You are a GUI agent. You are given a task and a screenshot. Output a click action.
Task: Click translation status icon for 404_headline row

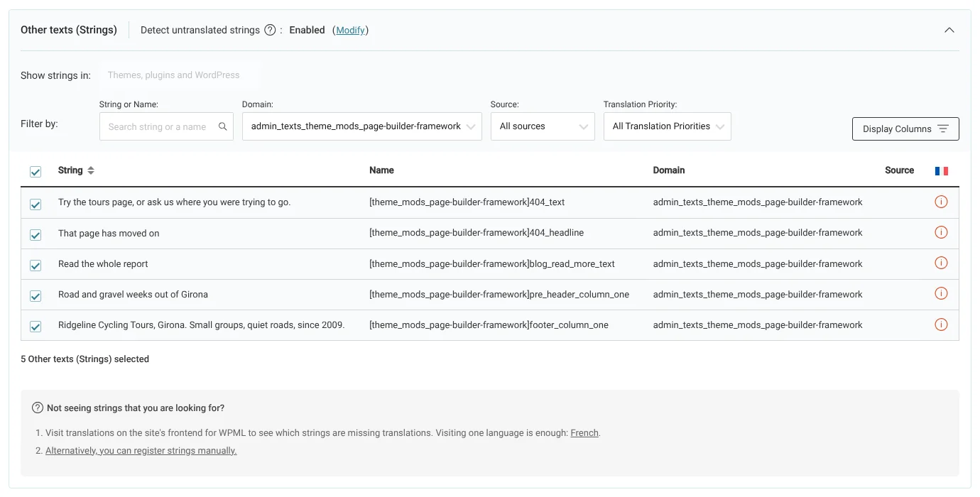941,232
